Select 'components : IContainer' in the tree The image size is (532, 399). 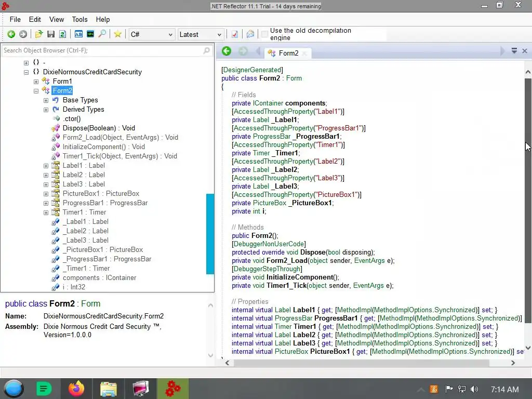(99, 277)
